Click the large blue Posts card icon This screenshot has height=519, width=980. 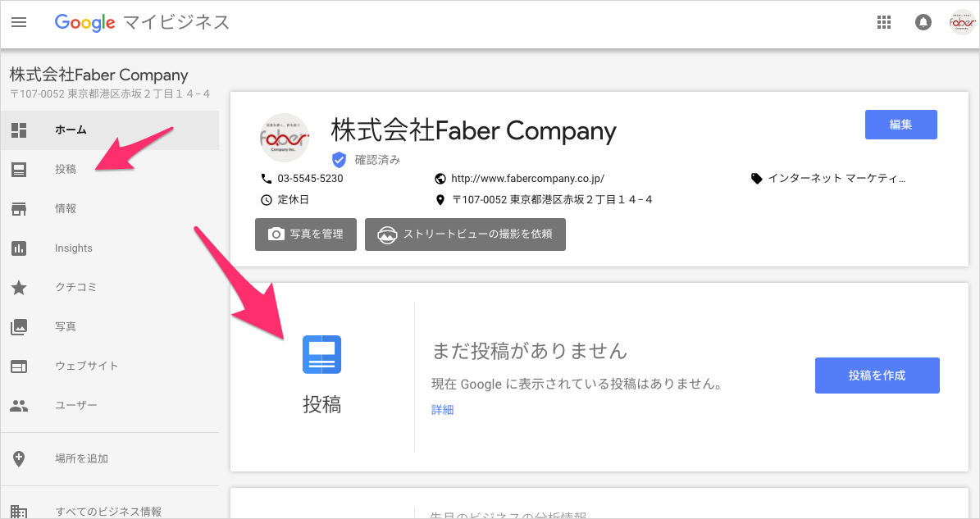click(x=321, y=354)
